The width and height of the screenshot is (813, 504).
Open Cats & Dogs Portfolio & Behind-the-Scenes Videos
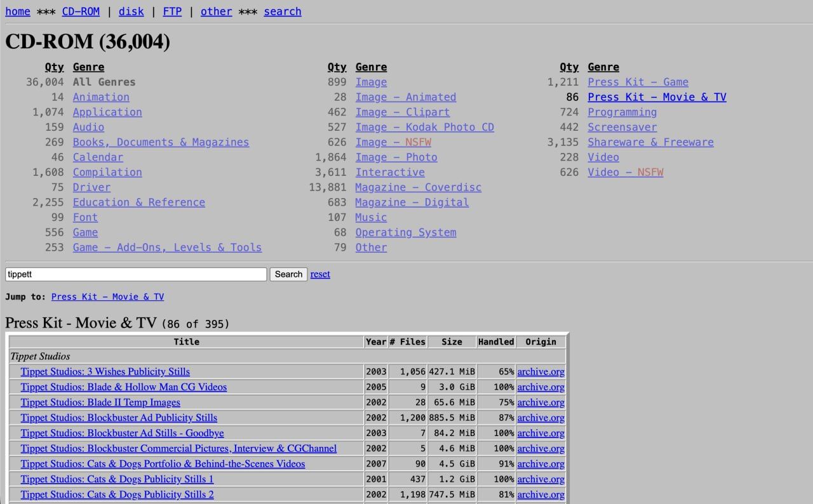(x=163, y=463)
